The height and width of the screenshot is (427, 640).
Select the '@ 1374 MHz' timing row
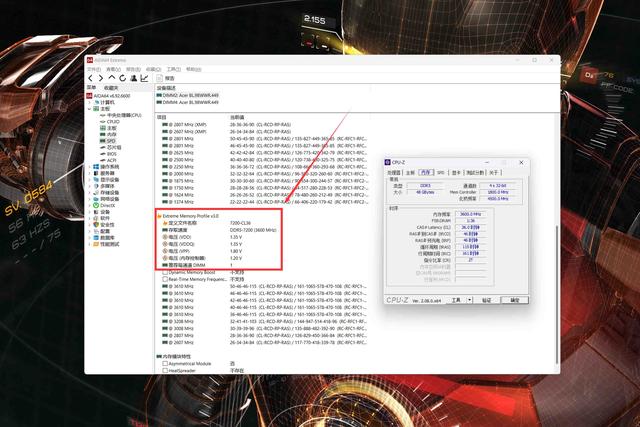coord(264,202)
